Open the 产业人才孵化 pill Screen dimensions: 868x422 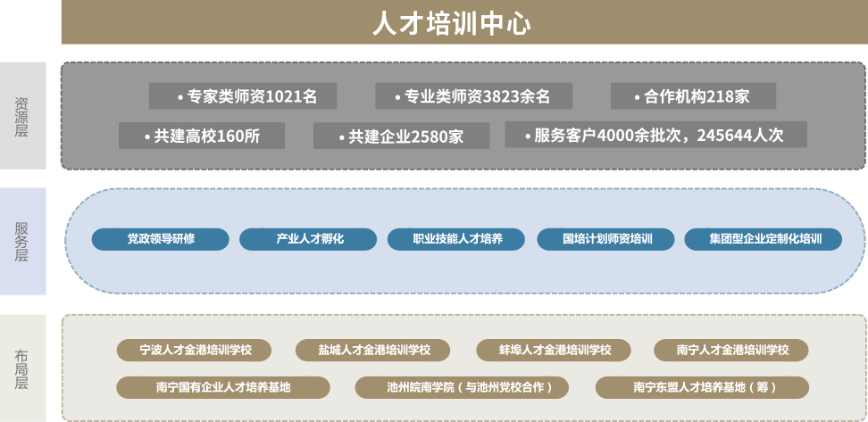[x=308, y=239]
